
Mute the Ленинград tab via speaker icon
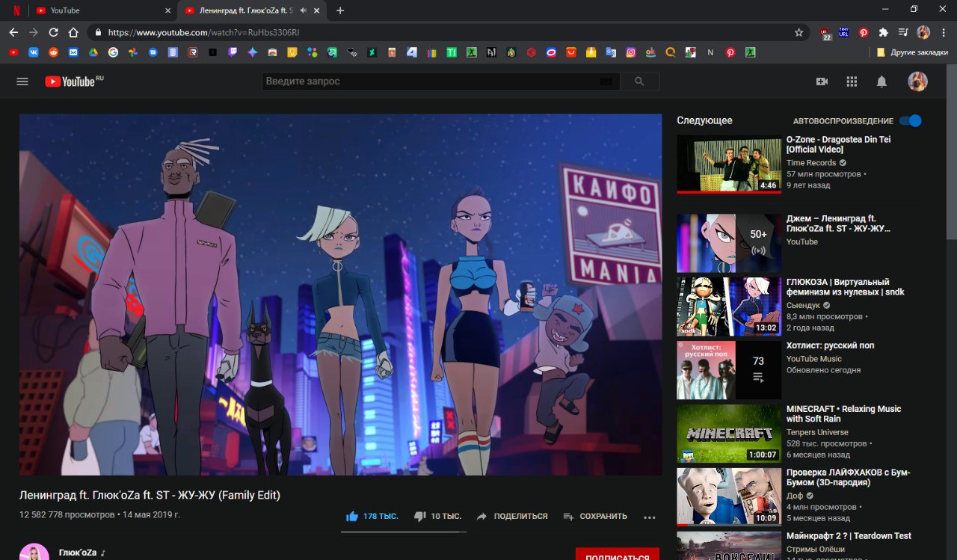coord(304,10)
